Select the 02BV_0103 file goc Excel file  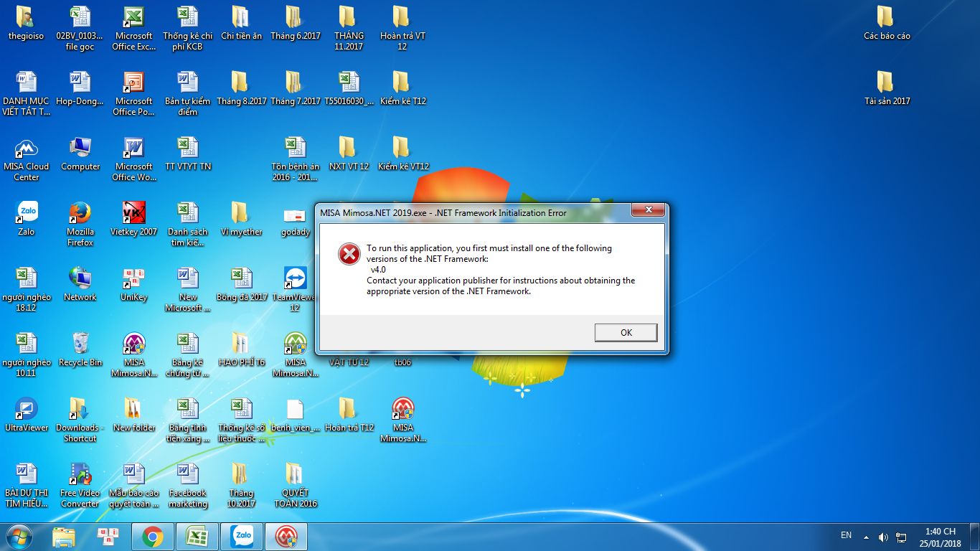point(80,28)
